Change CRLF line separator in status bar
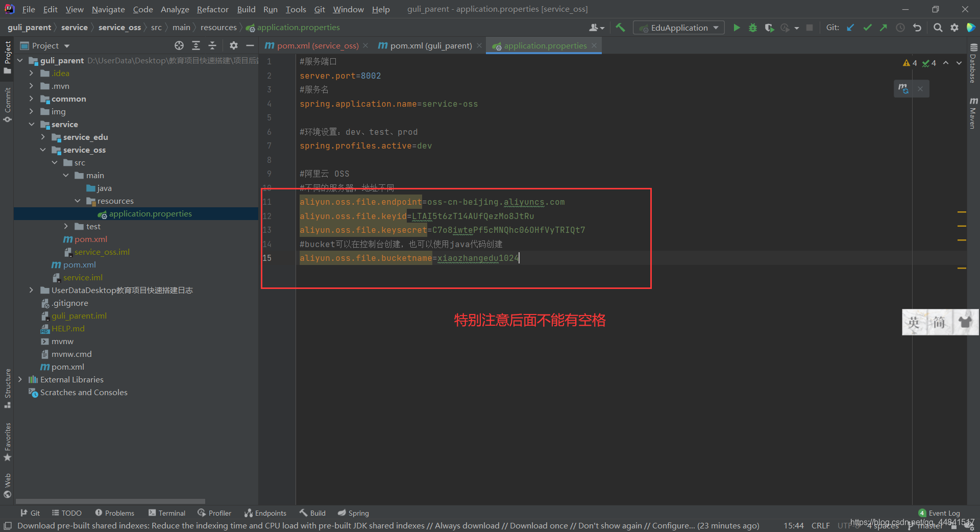Screen dimensions: 980x532 [x=820, y=525]
